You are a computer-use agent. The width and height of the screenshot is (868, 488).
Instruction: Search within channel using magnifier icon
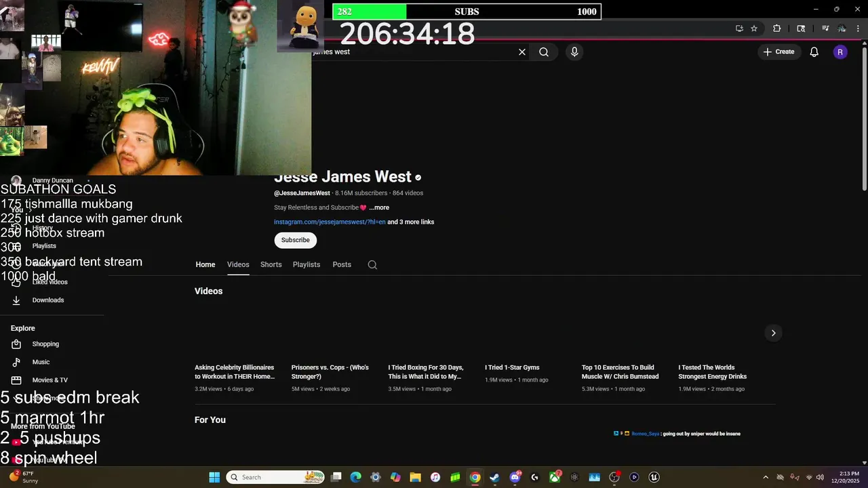click(372, 265)
